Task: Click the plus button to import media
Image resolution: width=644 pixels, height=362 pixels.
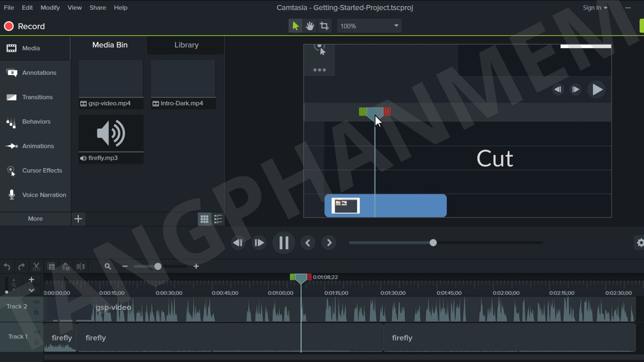Action: (78, 219)
